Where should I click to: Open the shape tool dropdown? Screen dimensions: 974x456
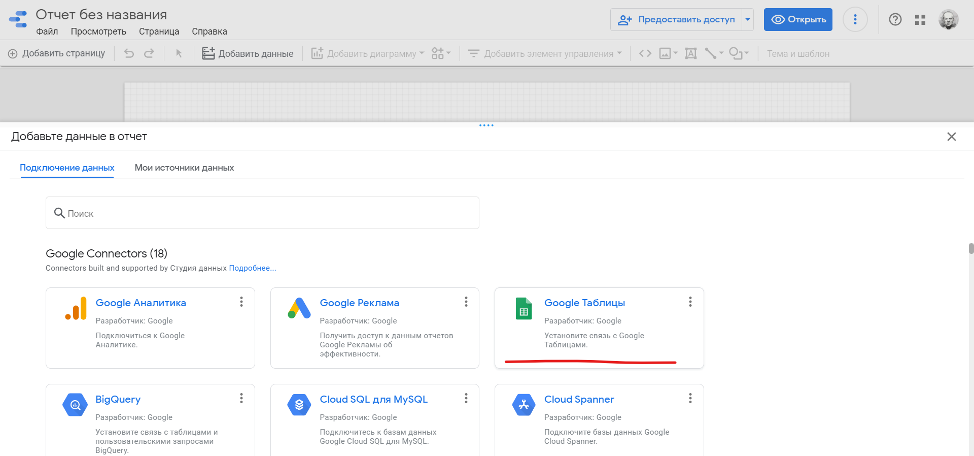coord(739,54)
